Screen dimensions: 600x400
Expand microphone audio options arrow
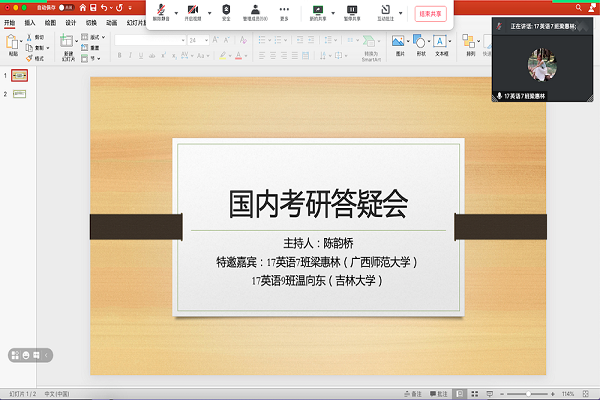pyautogui.click(x=177, y=11)
